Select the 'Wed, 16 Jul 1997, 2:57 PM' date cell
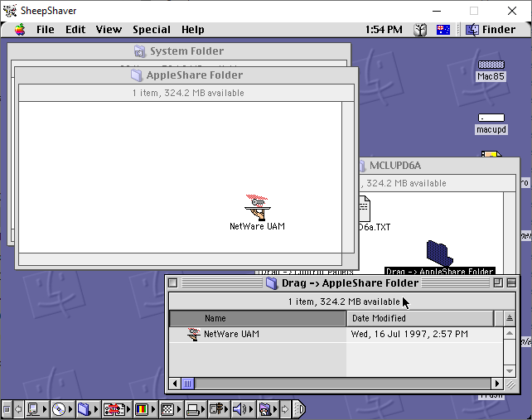 point(409,334)
